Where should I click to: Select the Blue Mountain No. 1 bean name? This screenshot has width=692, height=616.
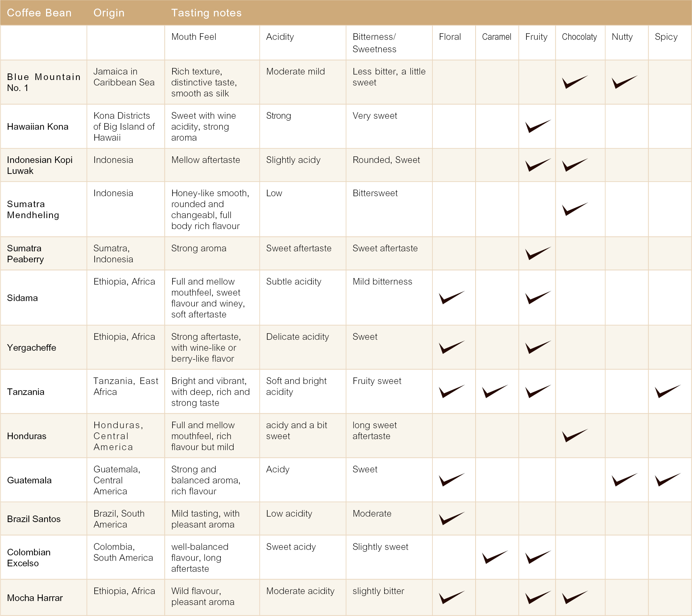(x=44, y=82)
